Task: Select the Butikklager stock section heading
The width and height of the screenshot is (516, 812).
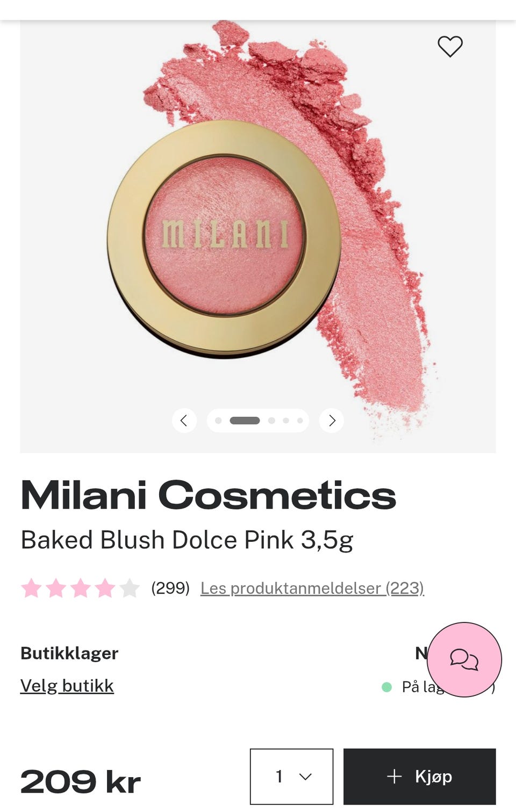Action: [69, 653]
